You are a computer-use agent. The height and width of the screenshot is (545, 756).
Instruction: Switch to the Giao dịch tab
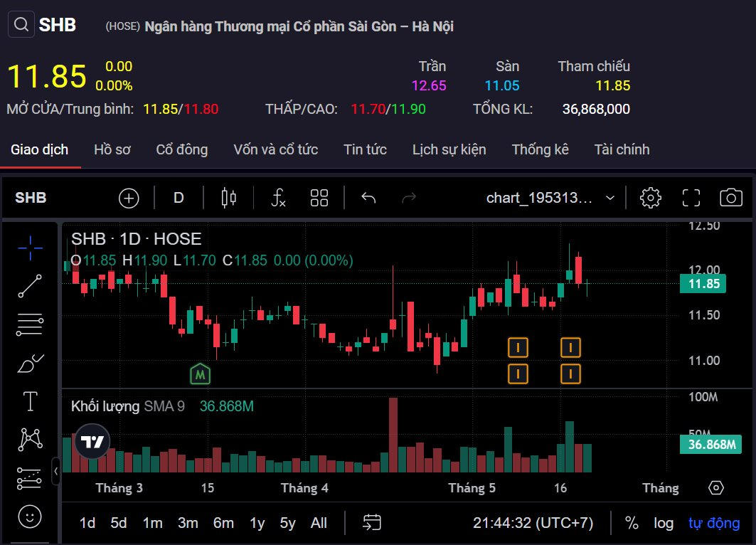point(40,149)
